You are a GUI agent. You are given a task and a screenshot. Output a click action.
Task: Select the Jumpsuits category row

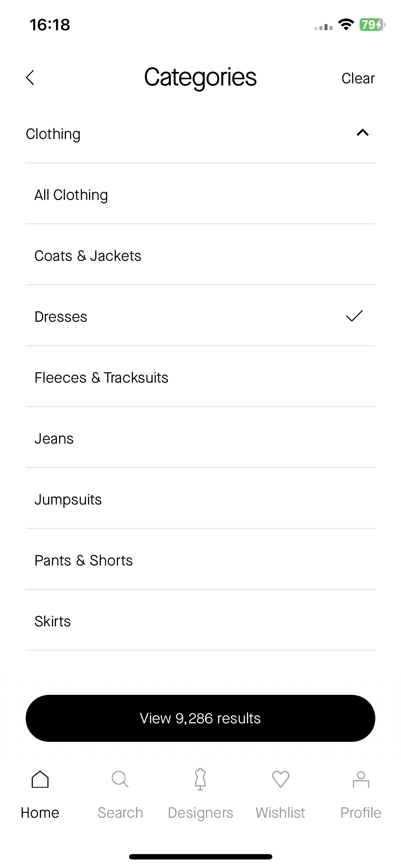point(200,499)
